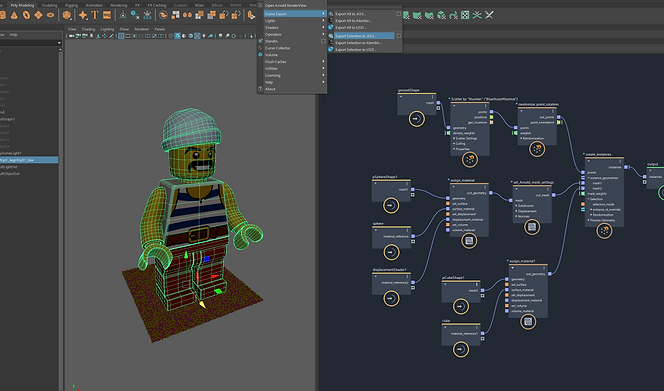
Task: Click the checkered square shelf icon
Action: [x=465, y=15]
